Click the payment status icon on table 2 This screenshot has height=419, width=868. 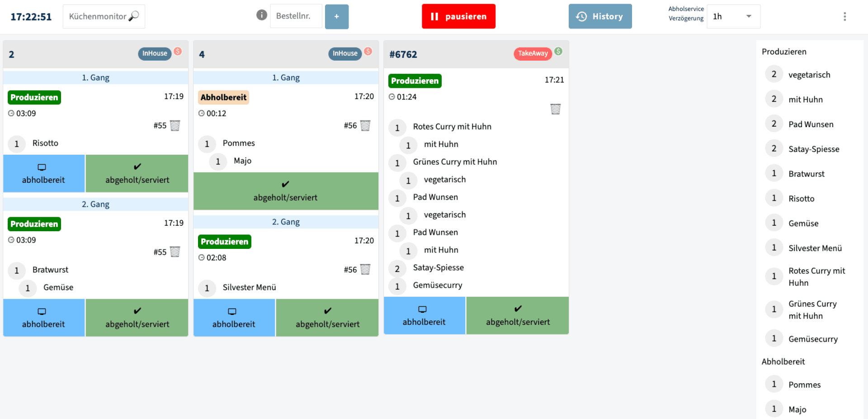tap(178, 52)
